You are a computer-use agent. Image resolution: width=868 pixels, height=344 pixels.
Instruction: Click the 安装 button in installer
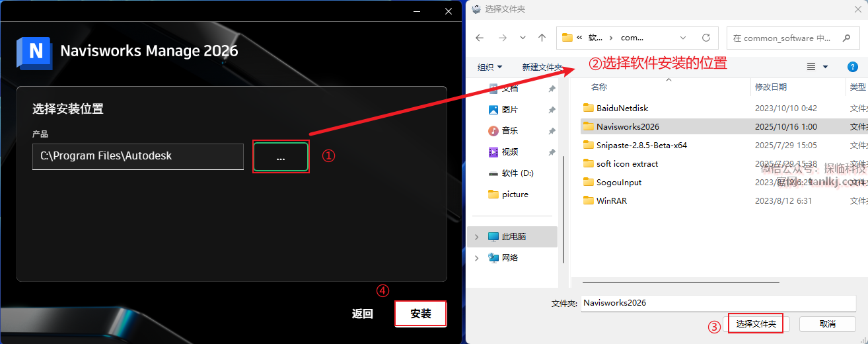pyautogui.click(x=421, y=314)
